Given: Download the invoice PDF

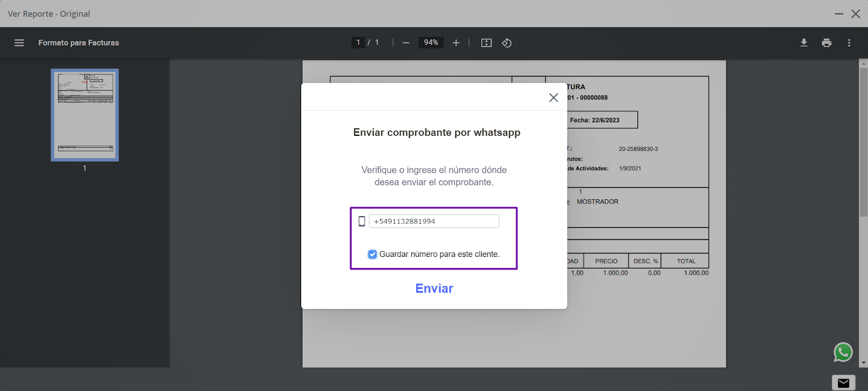Looking at the screenshot, I should [804, 43].
